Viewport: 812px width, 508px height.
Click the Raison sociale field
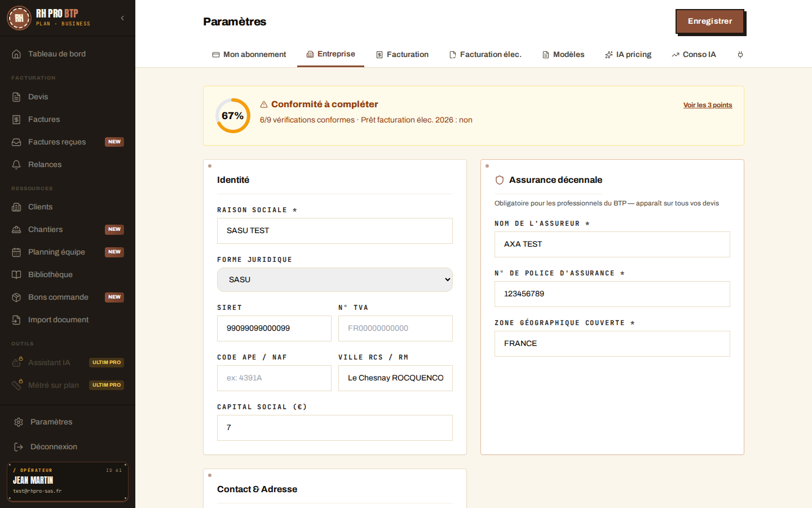pyautogui.click(x=335, y=231)
